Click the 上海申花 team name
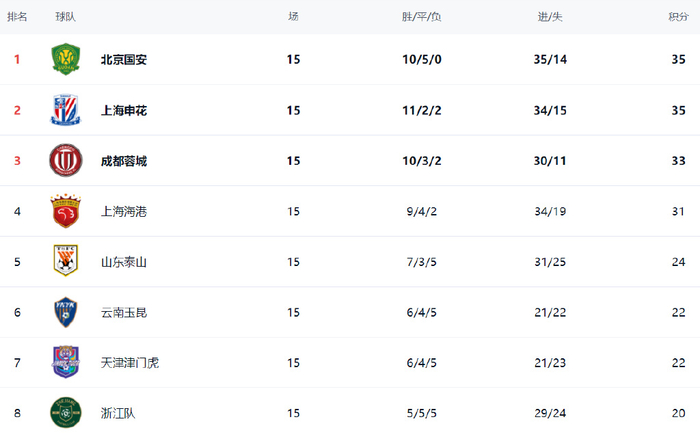700x437 pixels. pyautogui.click(x=124, y=110)
